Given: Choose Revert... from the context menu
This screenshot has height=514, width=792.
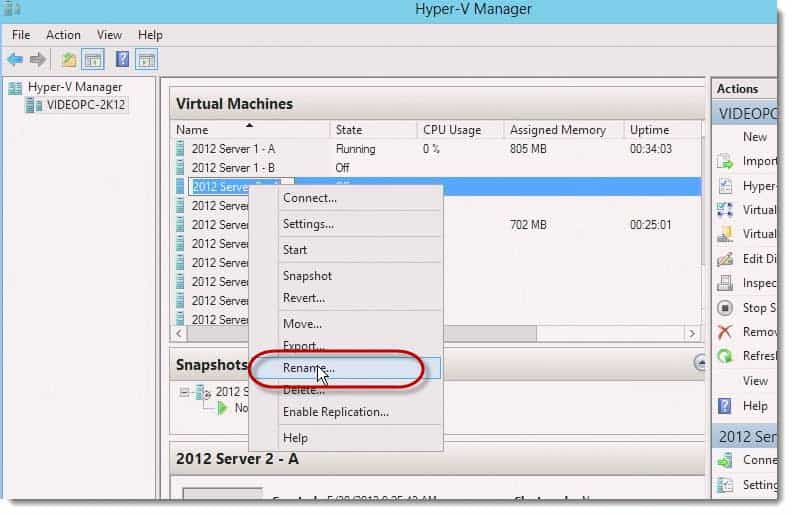Looking at the screenshot, I should point(346,298).
